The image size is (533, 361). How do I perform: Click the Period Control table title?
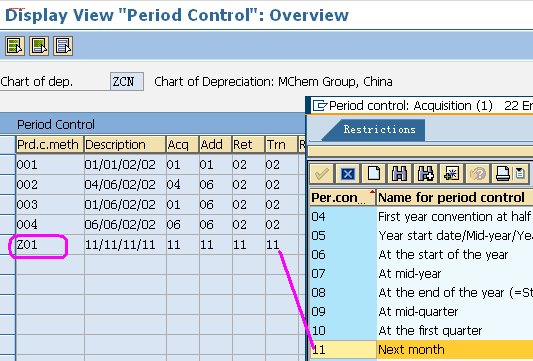[x=56, y=125]
